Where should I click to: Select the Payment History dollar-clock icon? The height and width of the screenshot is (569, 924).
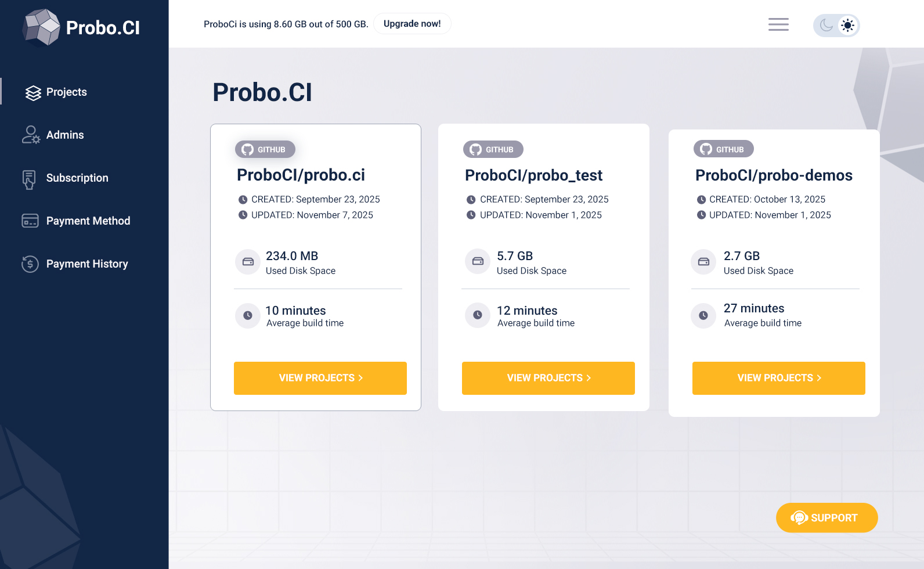tap(30, 264)
